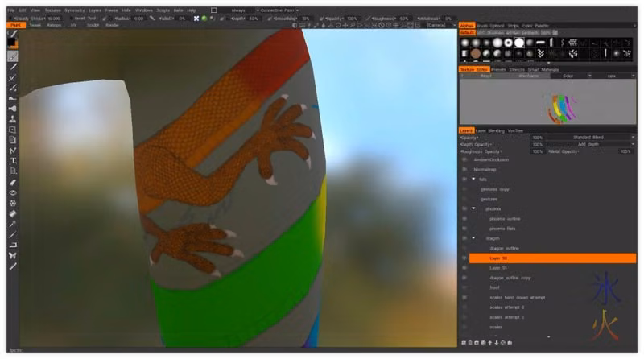644x359 pixels.
Task: Click the Texture Editor UV preview thumbnail
Action: 547,102
